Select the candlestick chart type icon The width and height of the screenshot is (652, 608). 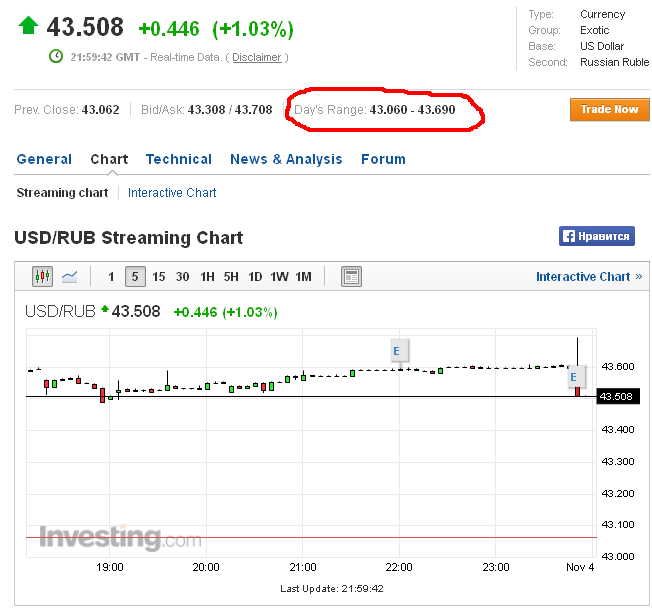click(x=42, y=277)
